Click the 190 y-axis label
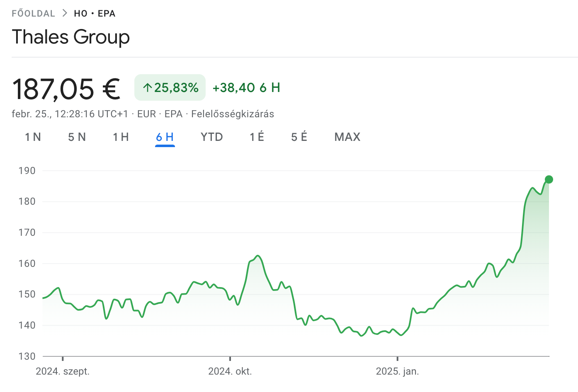The width and height of the screenshot is (578, 392). point(27,171)
